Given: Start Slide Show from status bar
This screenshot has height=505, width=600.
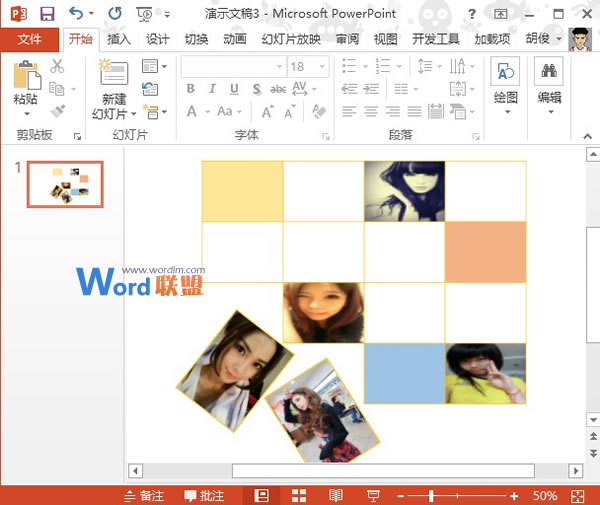Looking at the screenshot, I should (x=373, y=496).
